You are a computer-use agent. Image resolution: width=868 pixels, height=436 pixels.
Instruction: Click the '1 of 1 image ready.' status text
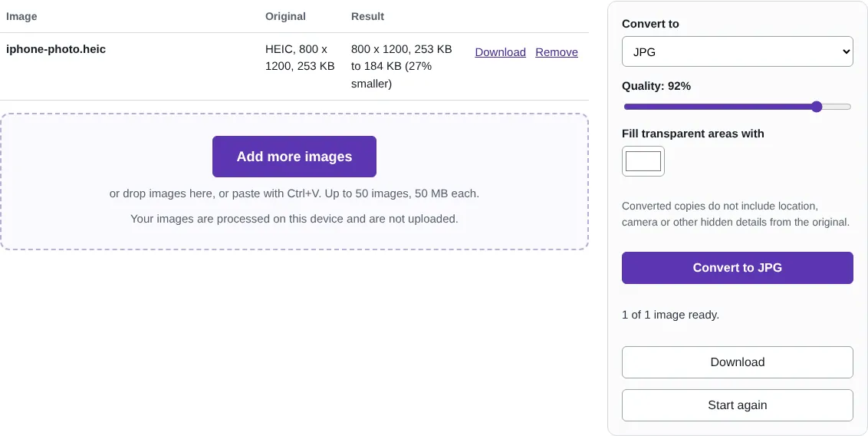pos(670,315)
